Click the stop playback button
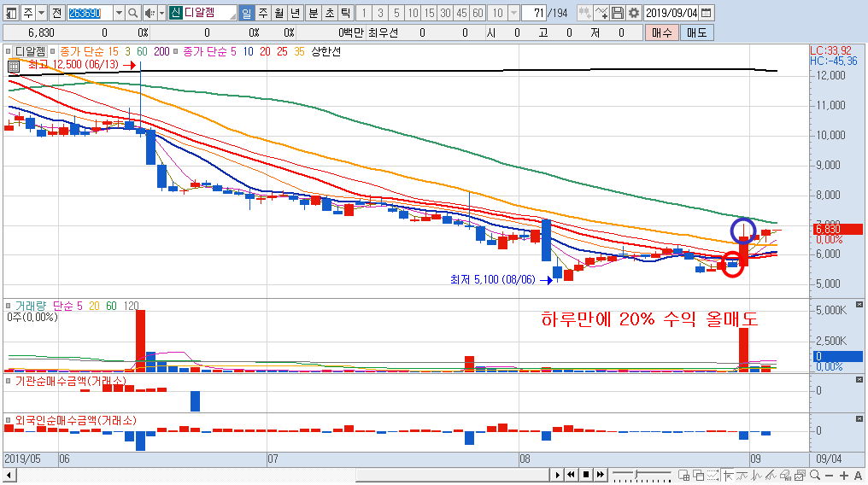The image size is (868, 485). 586,475
